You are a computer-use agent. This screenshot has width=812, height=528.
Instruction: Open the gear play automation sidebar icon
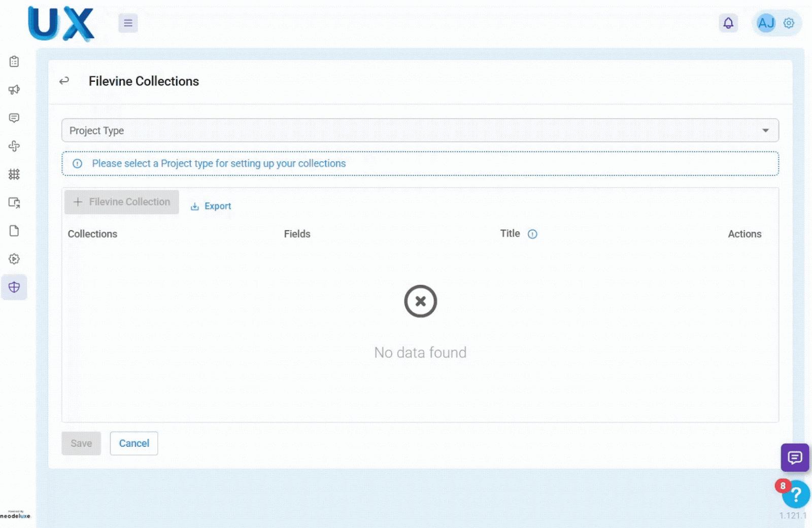pyautogui.click(x=14, y=259)
